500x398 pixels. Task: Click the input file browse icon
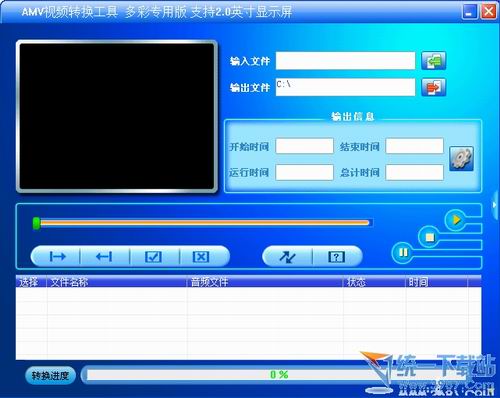point(433,61)
